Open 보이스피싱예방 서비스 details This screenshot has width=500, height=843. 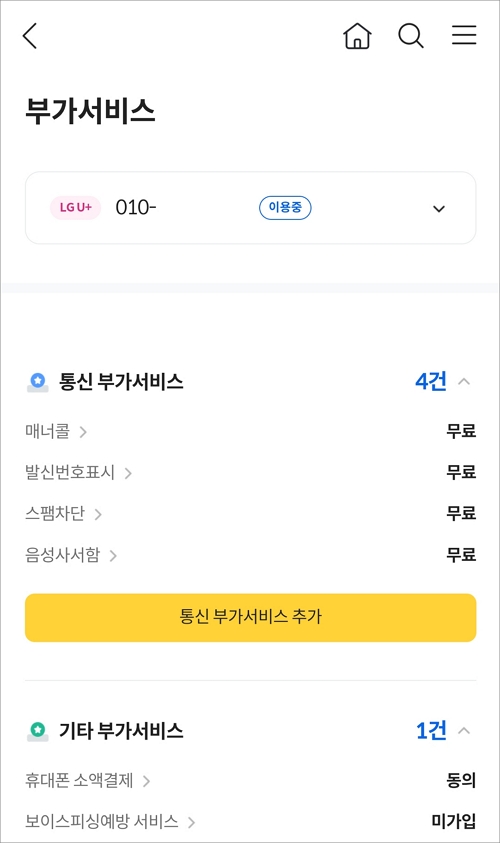(110, 821)
